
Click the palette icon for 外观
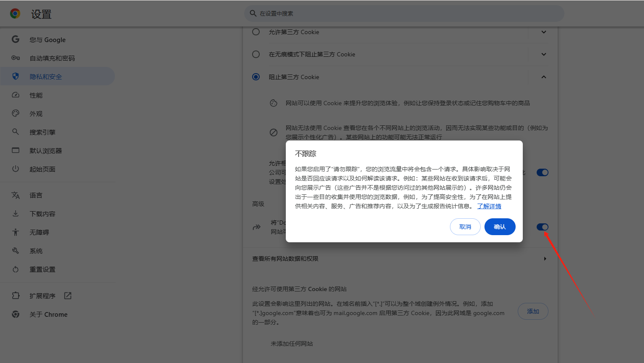(x=16, y=113)
